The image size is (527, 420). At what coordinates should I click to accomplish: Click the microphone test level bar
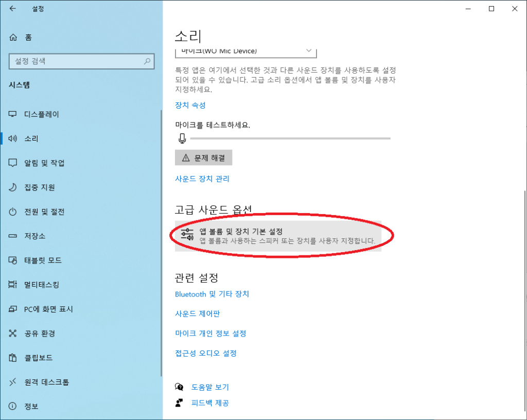click(x=290, y=138)
